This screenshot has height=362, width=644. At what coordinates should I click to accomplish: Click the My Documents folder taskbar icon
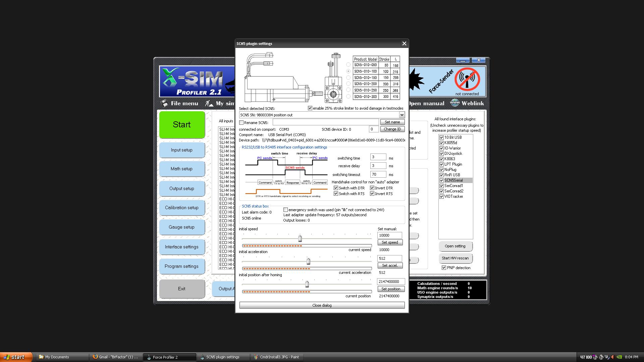41,357
